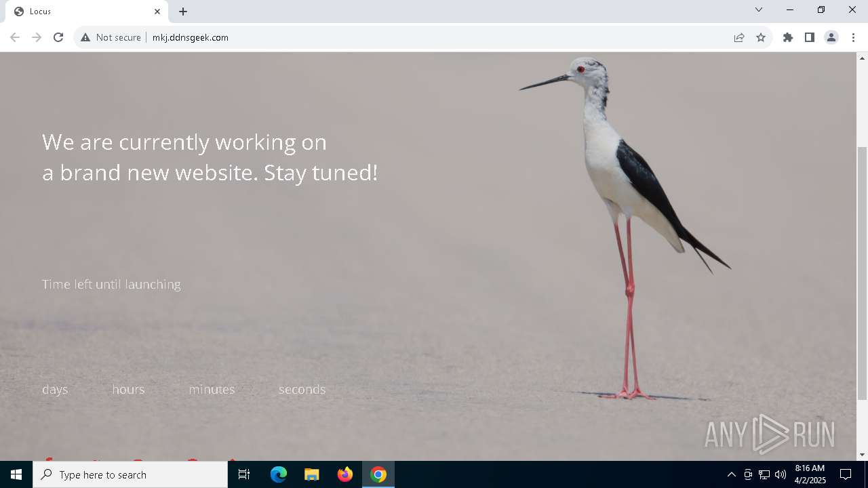This screenshot has width=868, height=488.
Task: Expand the tab search chevron
Action: point(759,9)
